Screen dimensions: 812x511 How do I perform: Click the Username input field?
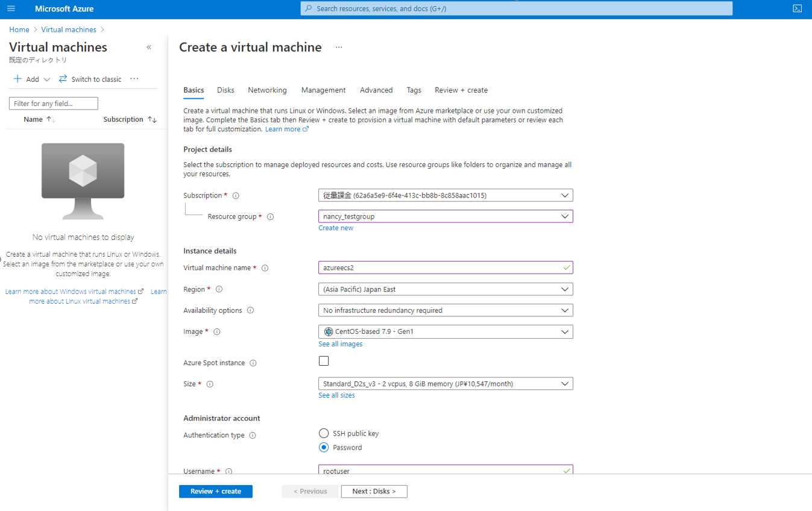[445, 470]
